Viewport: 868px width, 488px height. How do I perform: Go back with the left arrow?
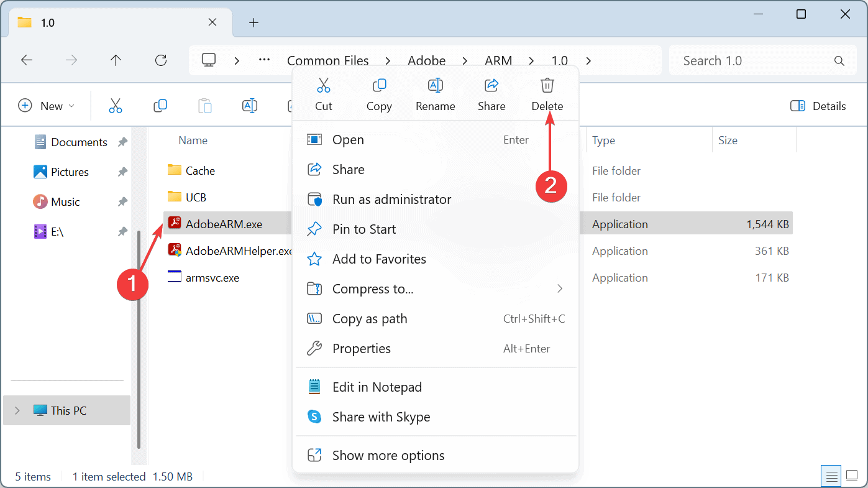coord(27,60)
